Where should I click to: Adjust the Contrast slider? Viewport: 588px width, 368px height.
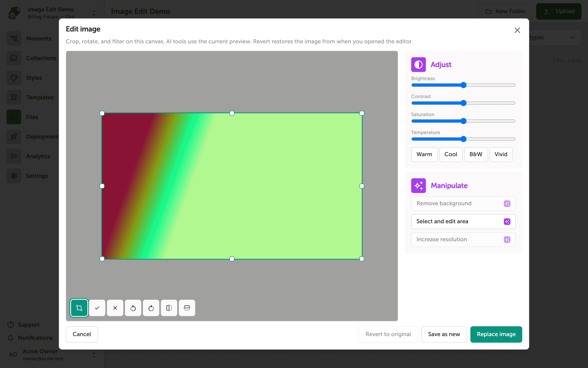point(463,103)
